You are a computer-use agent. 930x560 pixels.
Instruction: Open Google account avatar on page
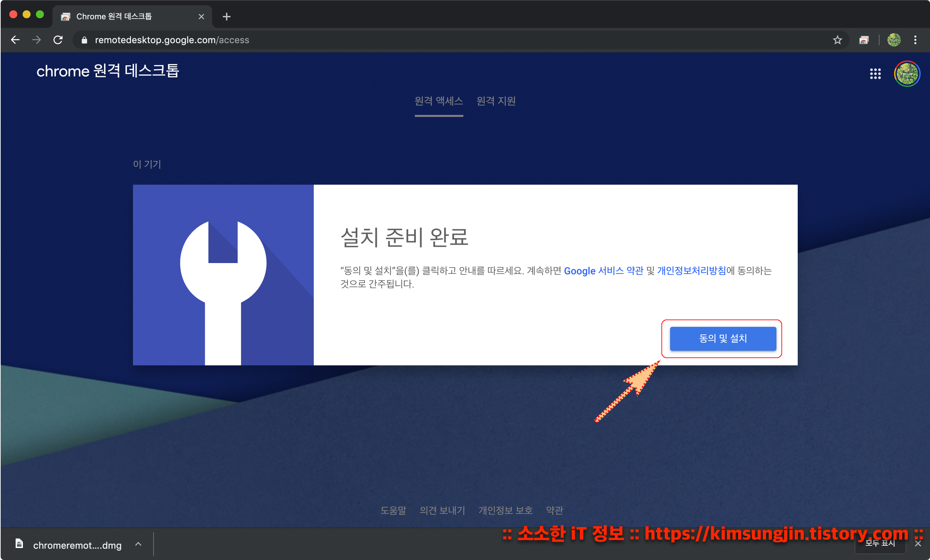point(907,73)
